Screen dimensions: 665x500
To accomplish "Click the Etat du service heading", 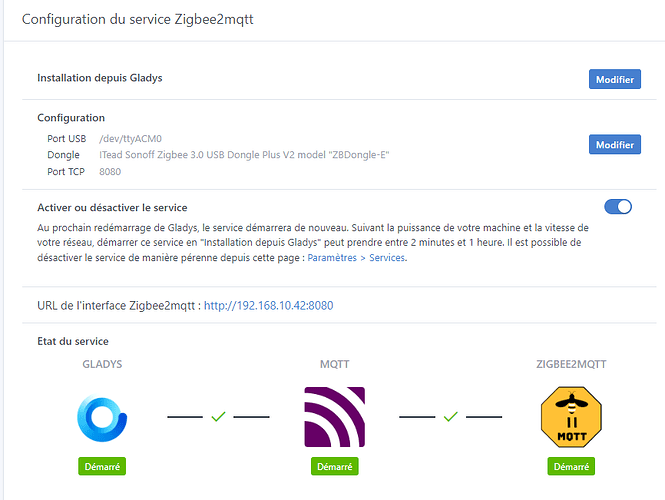I will 73,341.
